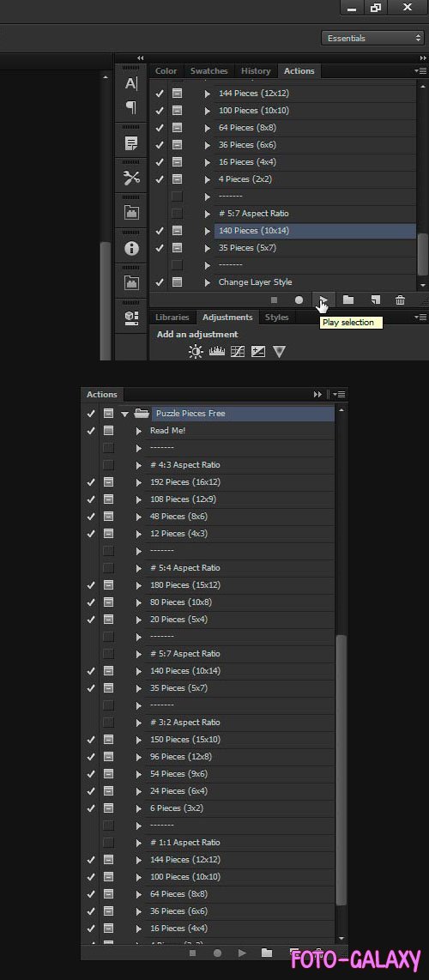Open the floating Actions panel flyout menu
Viewport: 429px width, 980px height.
coord(339,395)
